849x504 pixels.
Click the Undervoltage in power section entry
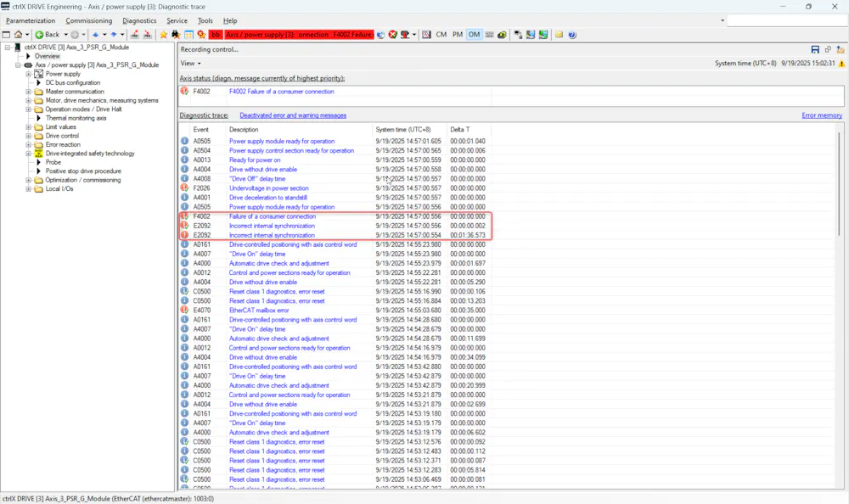(x=268, y=188)
